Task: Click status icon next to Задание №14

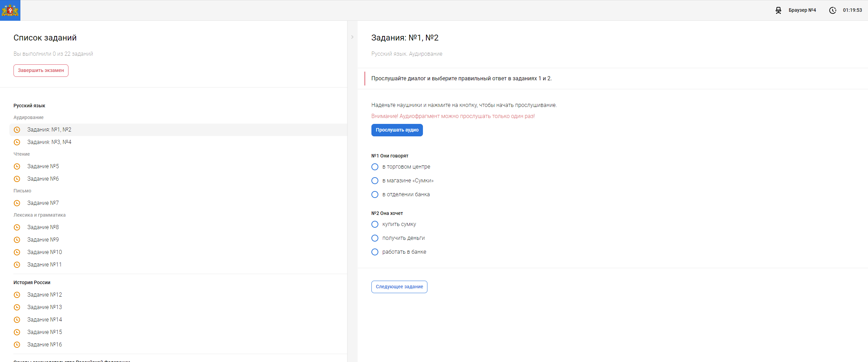Action: tap(17, 320)
